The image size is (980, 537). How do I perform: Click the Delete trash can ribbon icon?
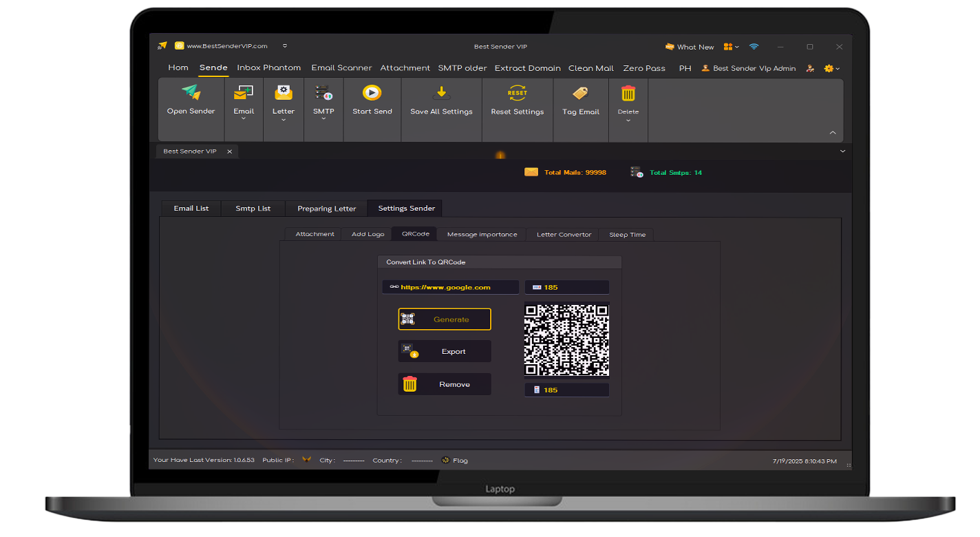628,93
